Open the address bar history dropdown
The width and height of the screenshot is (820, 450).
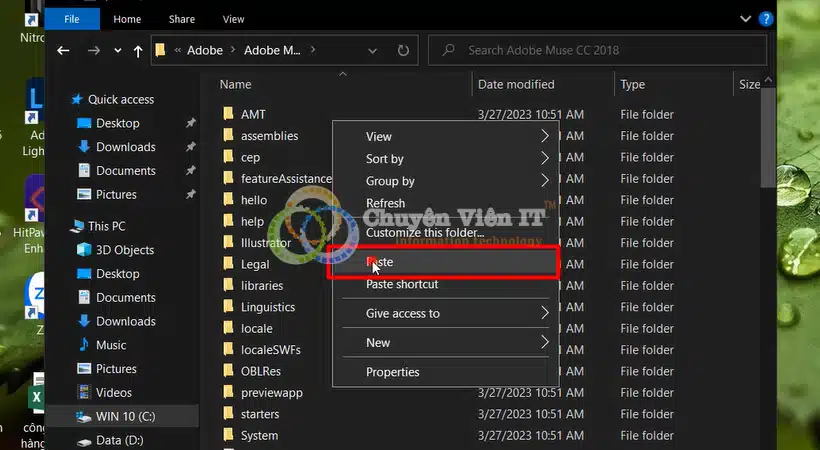click(372, 50)
